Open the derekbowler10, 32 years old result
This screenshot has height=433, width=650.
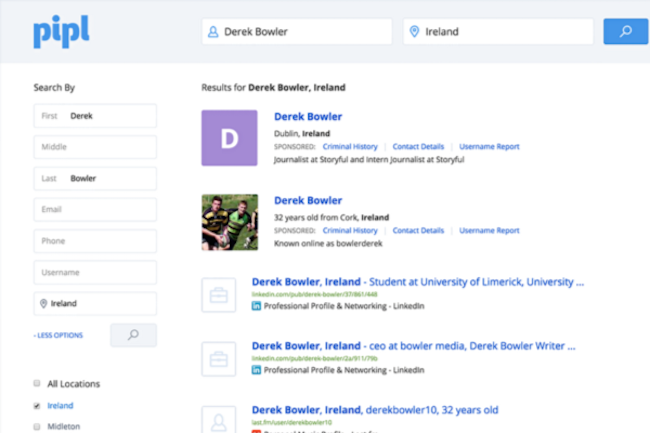(375, 410)
